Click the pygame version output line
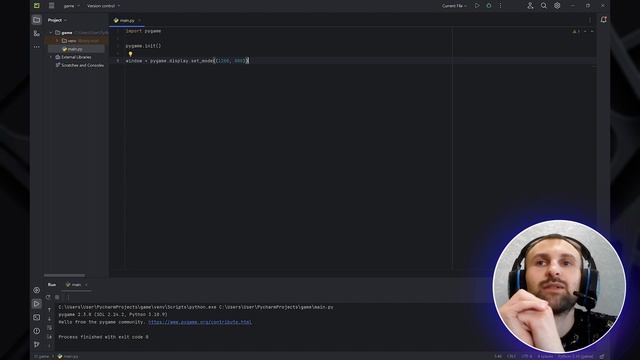The image size is (640, 360). click(113, 315)
